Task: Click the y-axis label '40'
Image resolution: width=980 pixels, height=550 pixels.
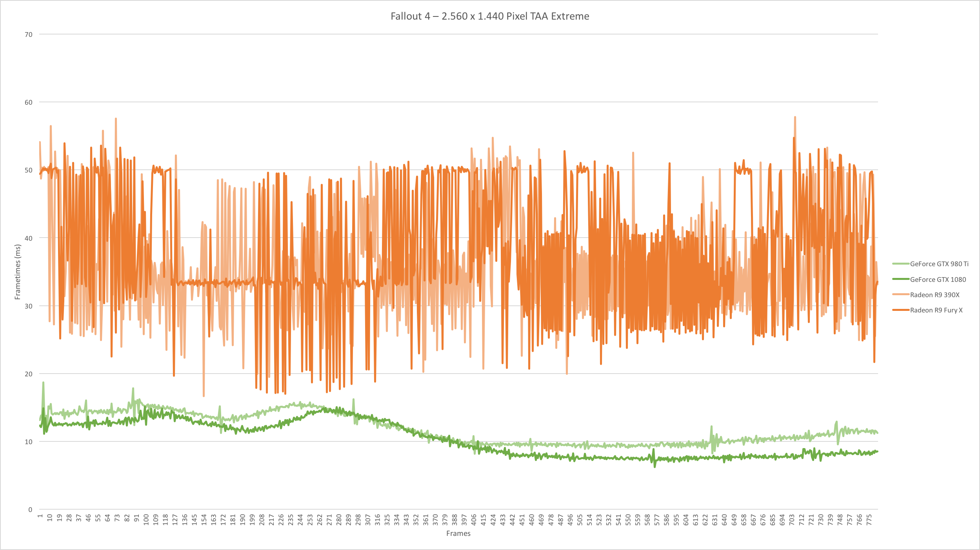Action: [29, 238]
